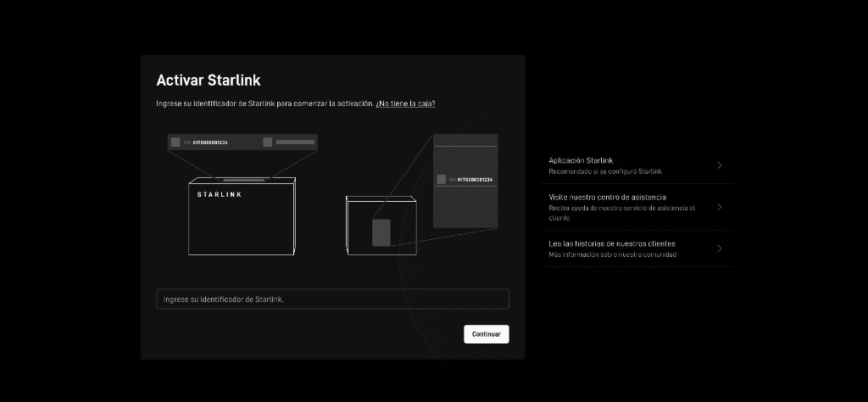The height and width of the screenshot is (402, 868).
Task: Open Lea las historias de nuestros clientes
Action: tap(637, 248)
